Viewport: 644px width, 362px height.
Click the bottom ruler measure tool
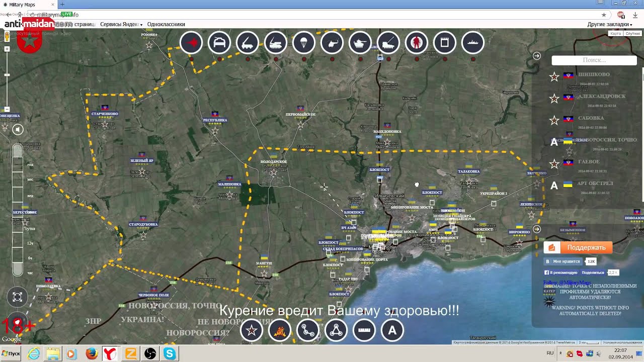point(364,330)
